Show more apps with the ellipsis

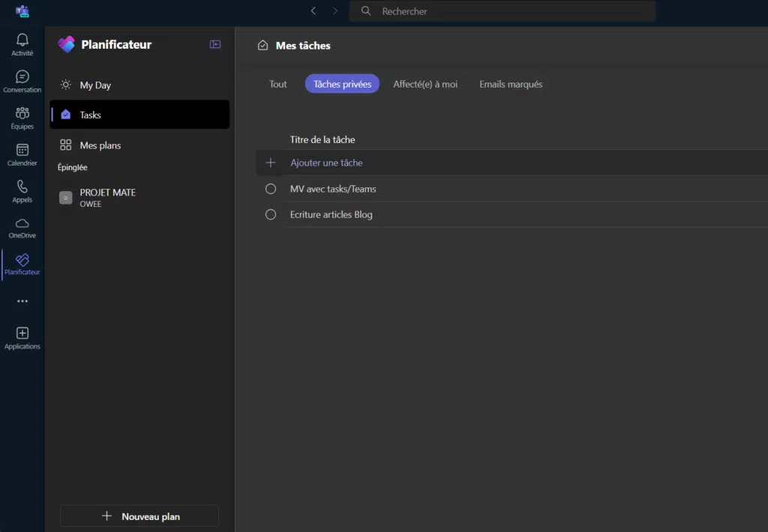tap(22, 301)
